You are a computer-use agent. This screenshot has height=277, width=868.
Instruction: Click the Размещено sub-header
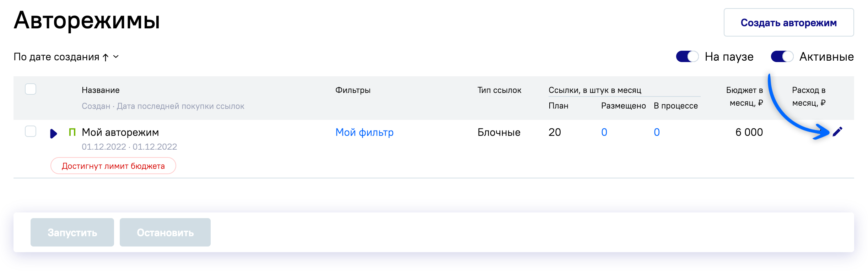(623, 106)
